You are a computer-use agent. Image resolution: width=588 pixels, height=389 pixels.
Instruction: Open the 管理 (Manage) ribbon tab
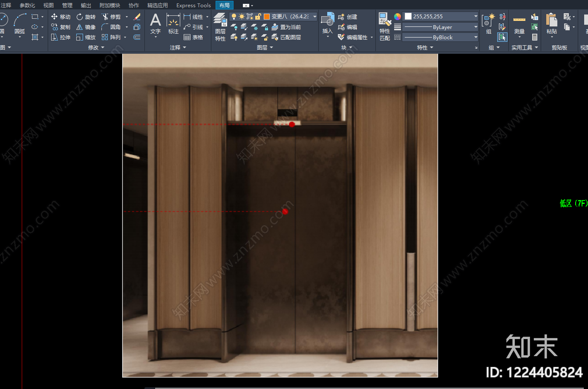tap(67, 5)
